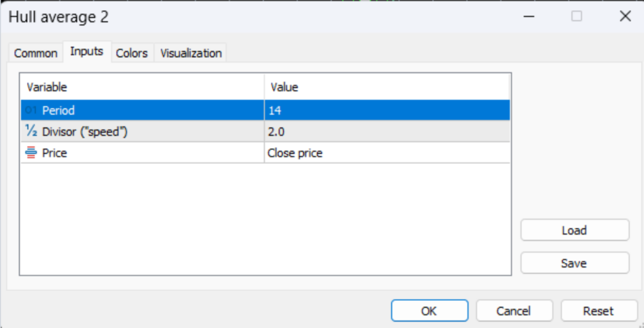644x328 pixels.
Task: Select the Inputs tab
Action: [87, 52]
